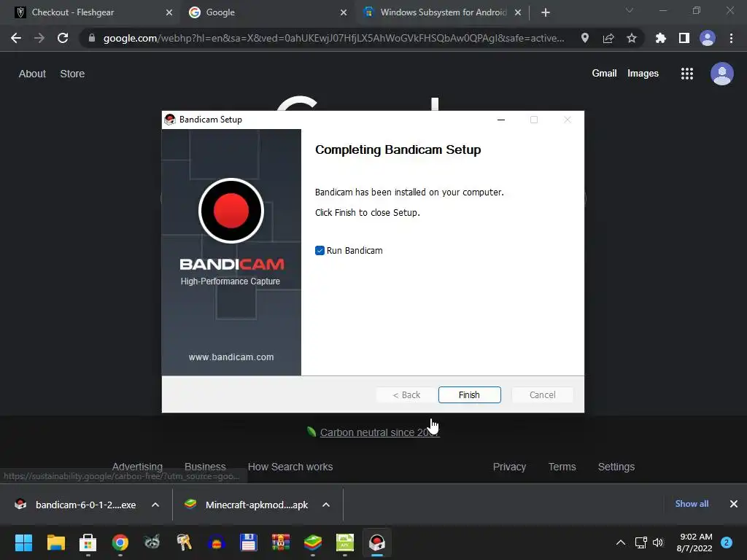Open Business footer link
Viewport: 747px width, 560px height.
click(x=205, y=467)
